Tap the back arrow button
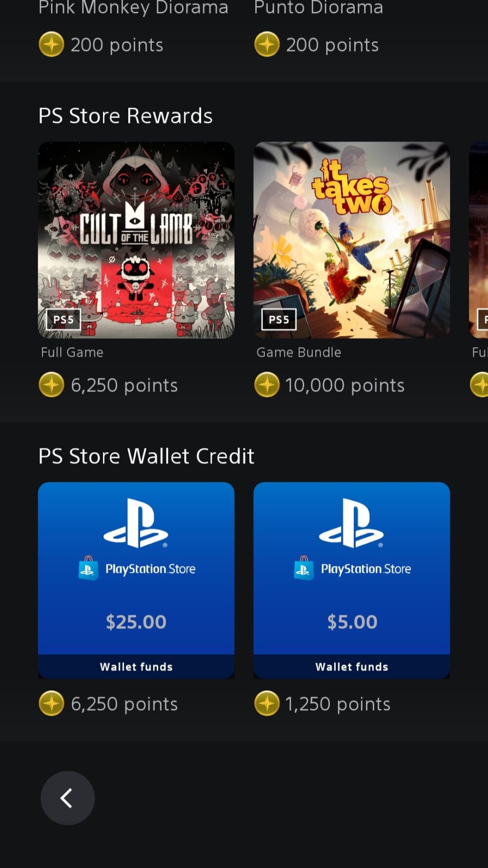 tap(67, 798)
